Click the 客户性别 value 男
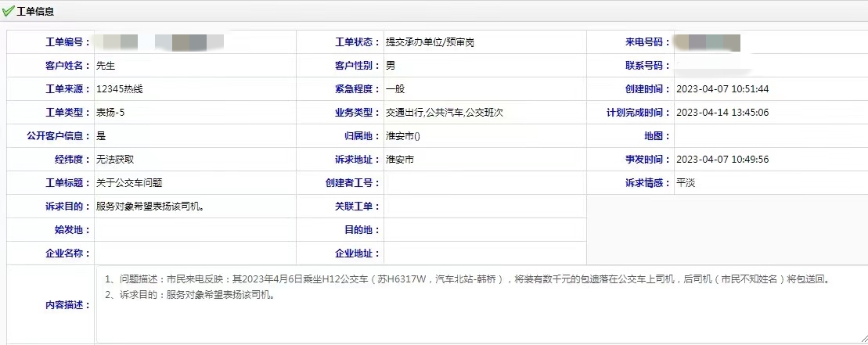This screenshot has width=868, height=345. pyautogui.click(x=391, y=66)
